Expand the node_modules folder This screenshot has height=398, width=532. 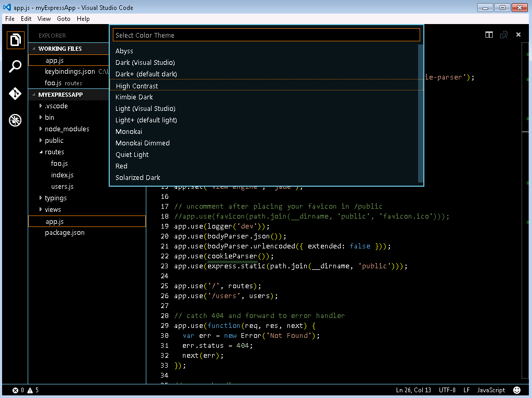click(x=66, y=129)
